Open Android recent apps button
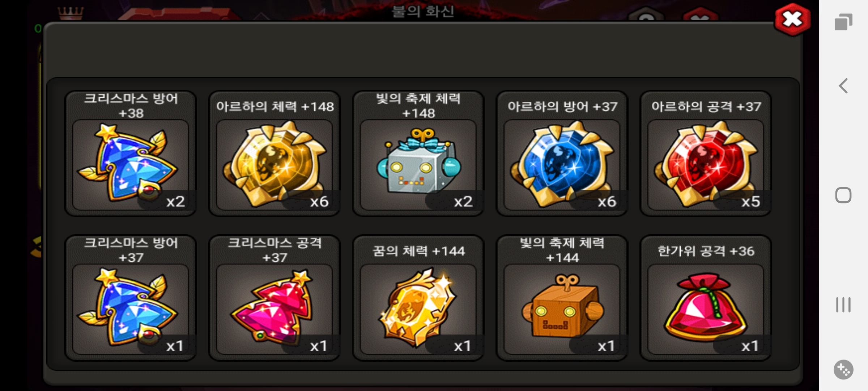This screenshot has height=391, width=868. (x=843, y=305)
